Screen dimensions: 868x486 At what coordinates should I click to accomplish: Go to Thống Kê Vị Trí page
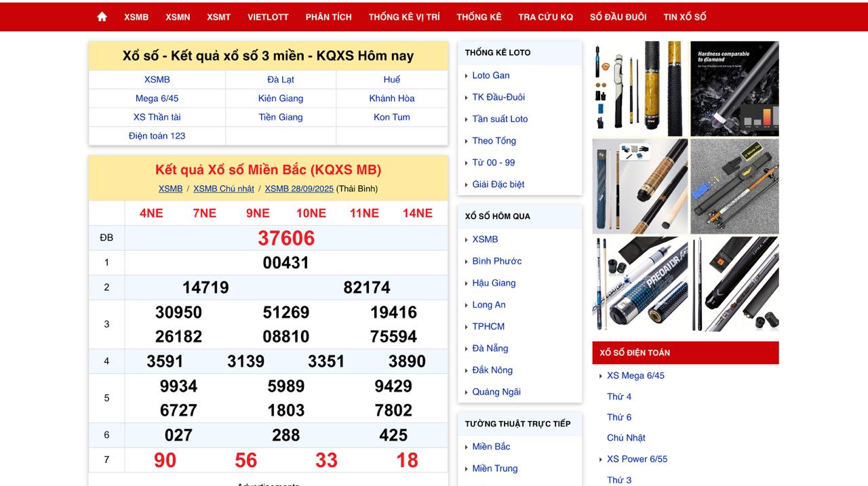click(x=404, y=17)
